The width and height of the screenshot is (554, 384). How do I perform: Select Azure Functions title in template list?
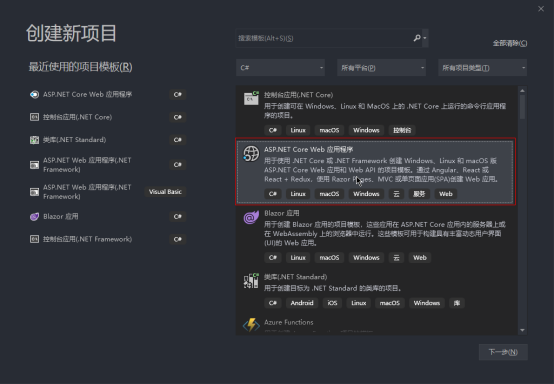coord(289,322)
